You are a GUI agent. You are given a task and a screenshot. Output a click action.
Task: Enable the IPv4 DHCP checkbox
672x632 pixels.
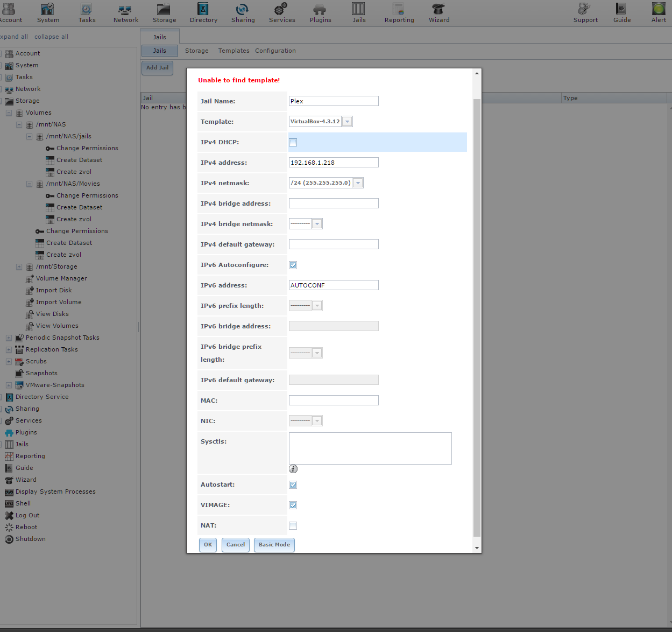[293, 143]
